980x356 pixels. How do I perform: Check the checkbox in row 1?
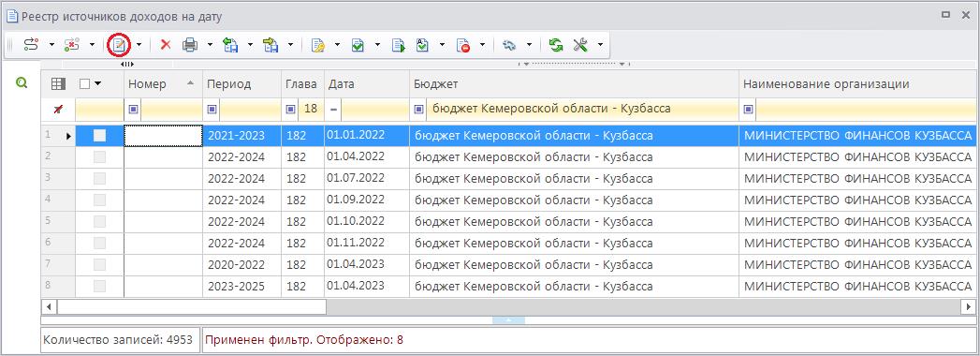click(99, 135)
